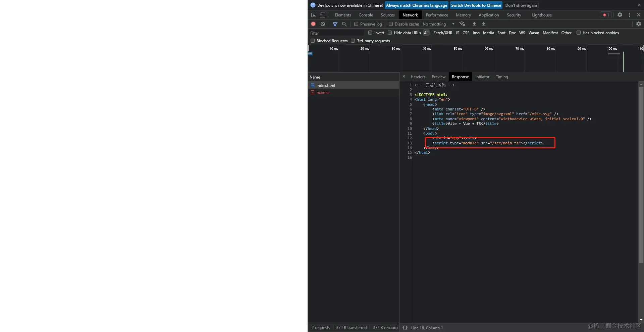Switch to the Elements tab
The image size is (644, 332).
point(343,15)
